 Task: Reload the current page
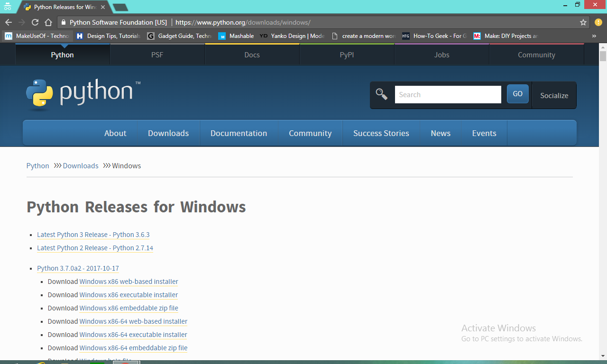pos(35,22)
